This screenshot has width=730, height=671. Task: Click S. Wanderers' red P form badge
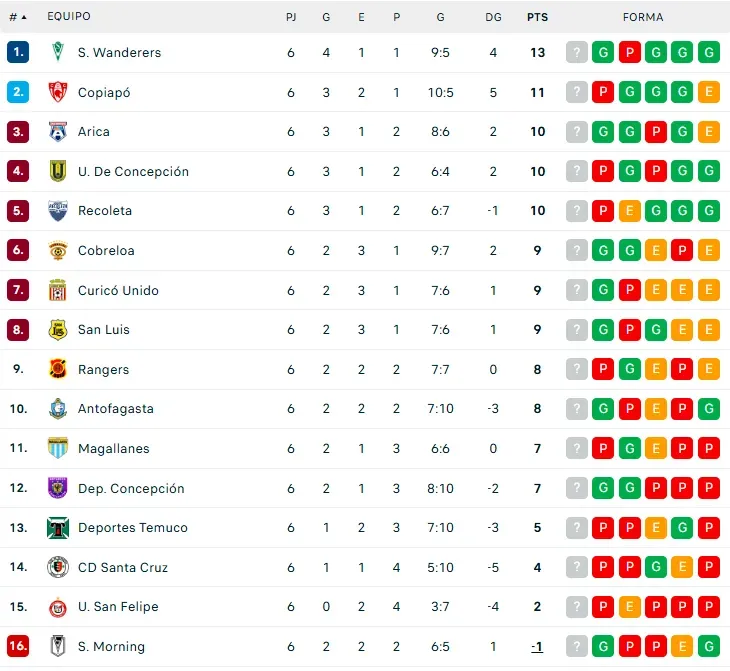pyautogui.click(x=629, y=53)
